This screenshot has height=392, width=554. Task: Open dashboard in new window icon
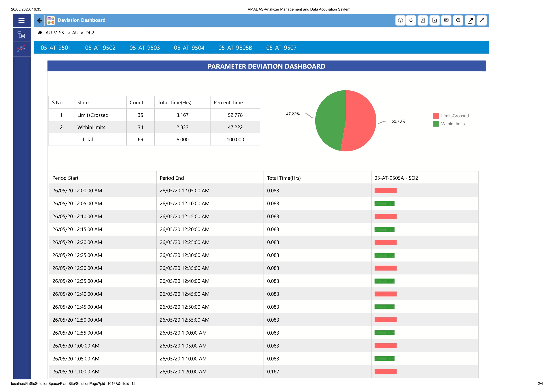pos(470,20)
